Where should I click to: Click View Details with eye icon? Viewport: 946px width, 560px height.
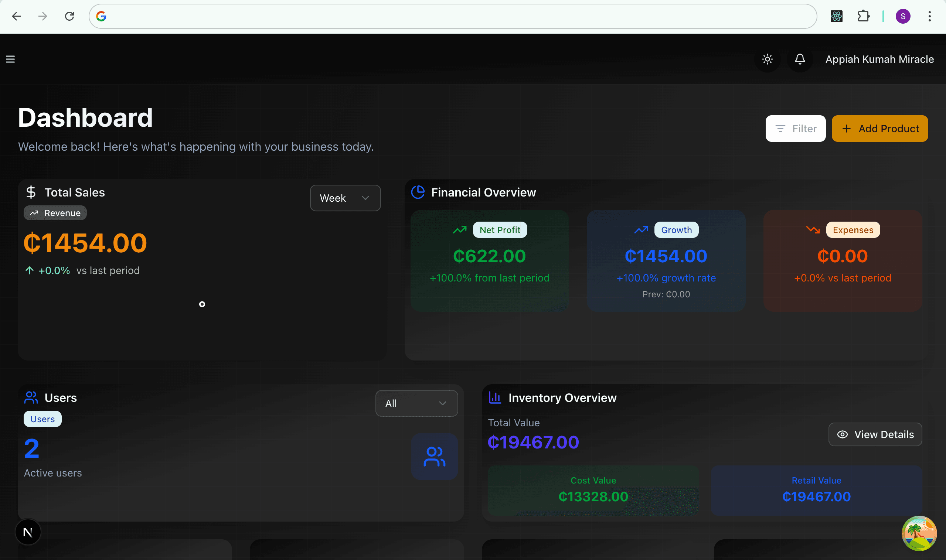875,434
